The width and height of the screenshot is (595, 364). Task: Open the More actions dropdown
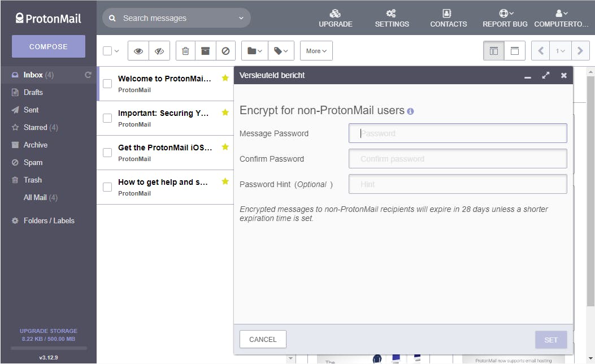[x=316, y=51]
